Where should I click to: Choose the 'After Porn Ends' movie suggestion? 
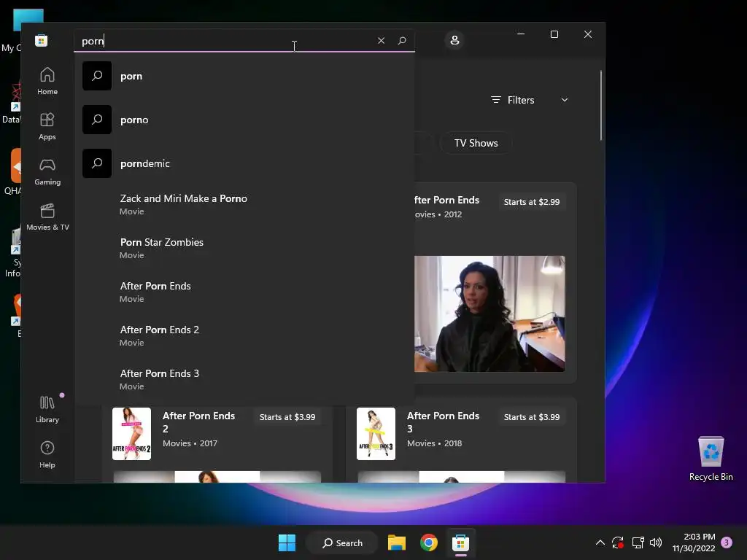(244, 292)
